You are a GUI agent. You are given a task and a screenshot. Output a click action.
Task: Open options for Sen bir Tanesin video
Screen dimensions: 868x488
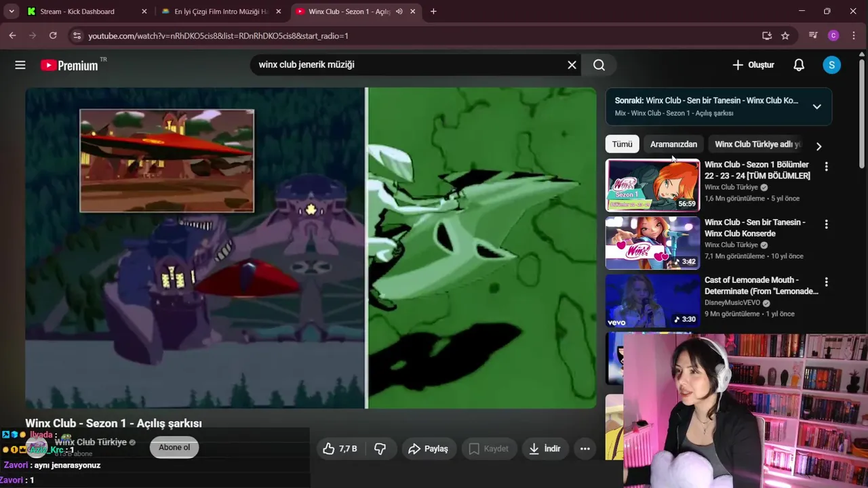pyautogui.click(x=826, y=224)
